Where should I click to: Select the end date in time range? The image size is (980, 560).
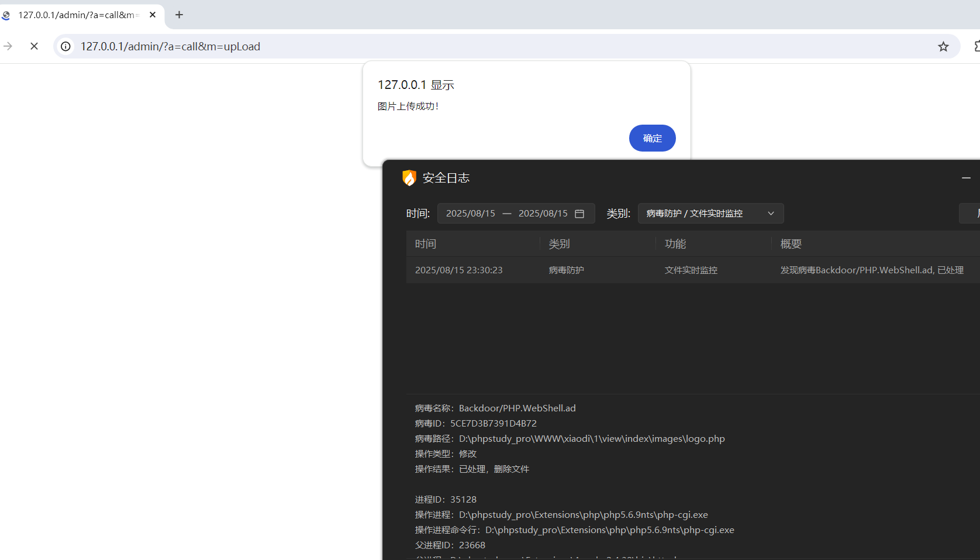tap(543, 214)
